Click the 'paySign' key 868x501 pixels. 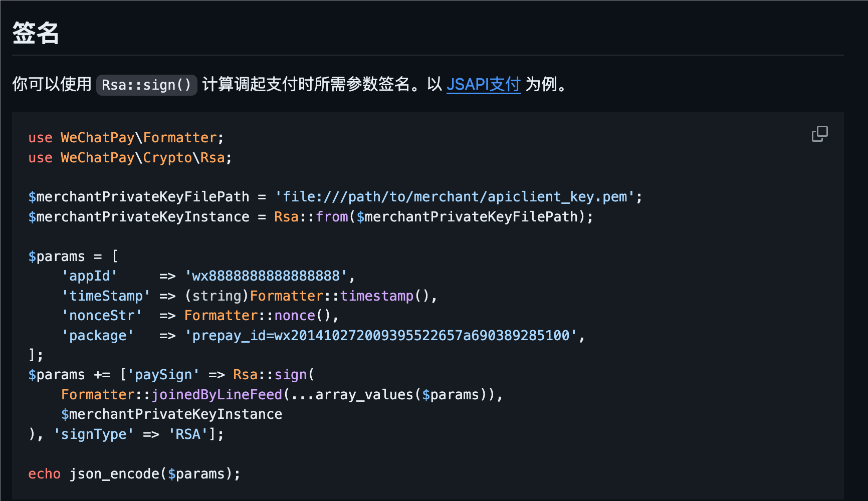(x=163, y=375)
